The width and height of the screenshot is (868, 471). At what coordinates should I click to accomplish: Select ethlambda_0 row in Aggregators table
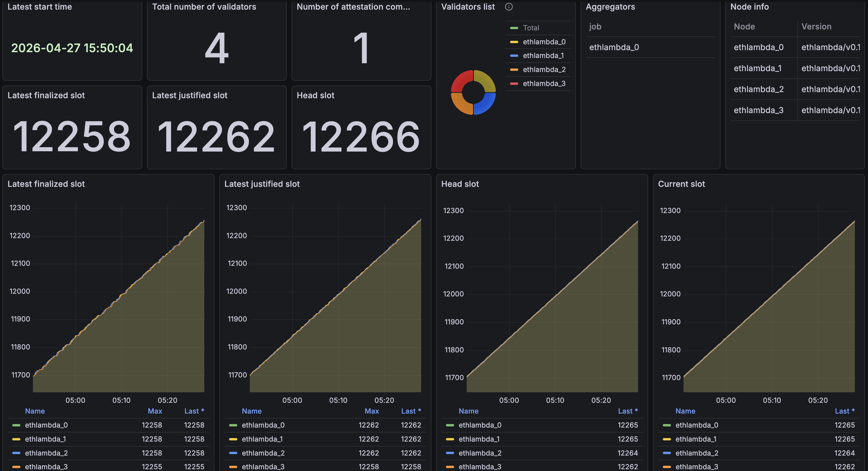coord(614,48)
